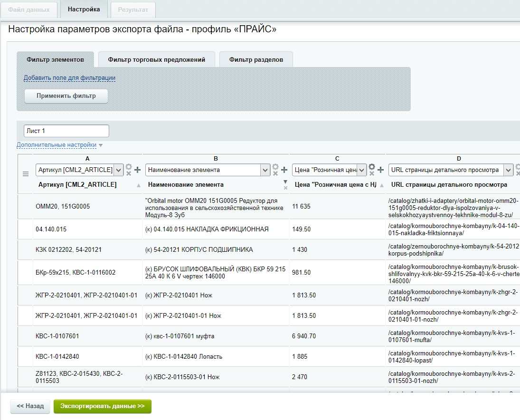This screenshot has width=520, height=420.
Task: Open column C price settings gear
Action: pos(372,167)
